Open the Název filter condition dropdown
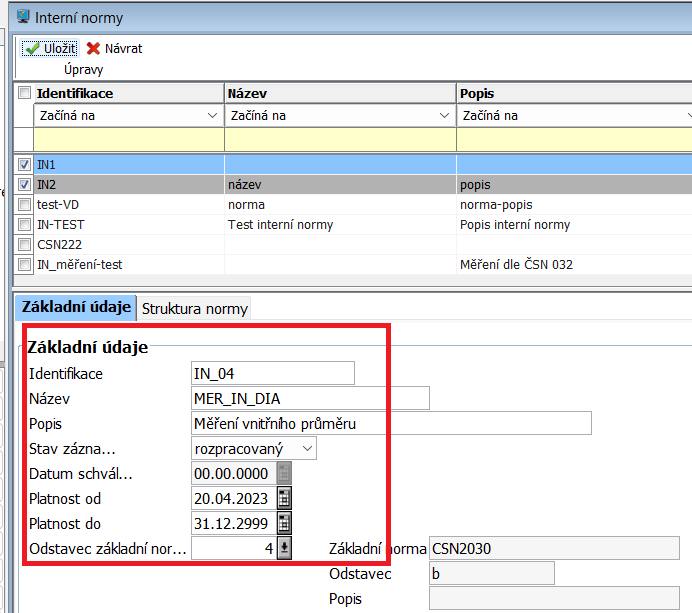 (x=443, y=116)
